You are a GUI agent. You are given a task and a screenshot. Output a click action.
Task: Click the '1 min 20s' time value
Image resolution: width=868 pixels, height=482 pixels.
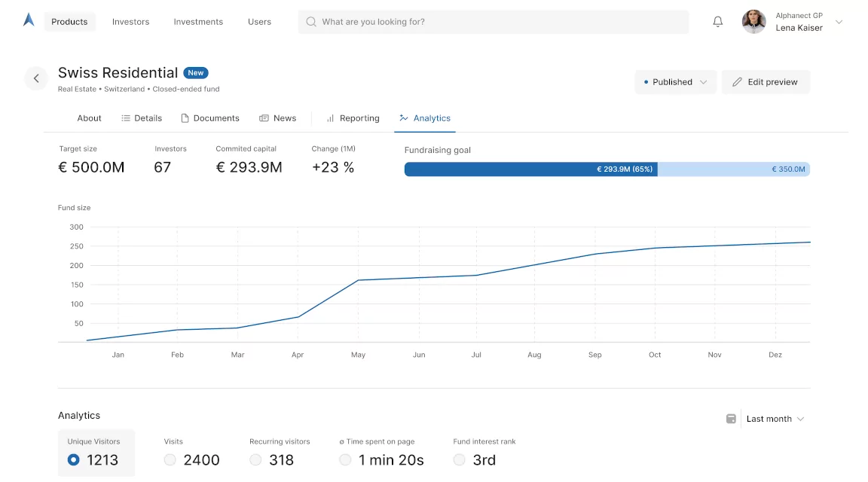(x=391, y=460)
